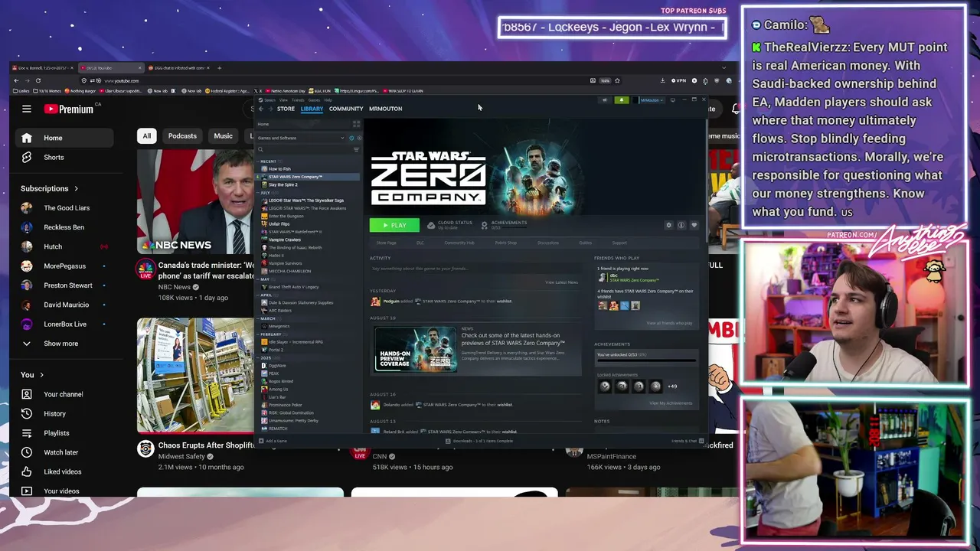This screenshot has height=551, width=980.
Task: Select Vampire Crawlers in the library list
Action: click(x=284, y=240)
